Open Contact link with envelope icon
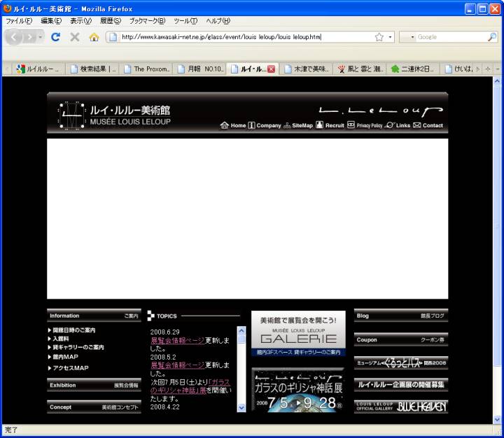 (x=428, y=126)
